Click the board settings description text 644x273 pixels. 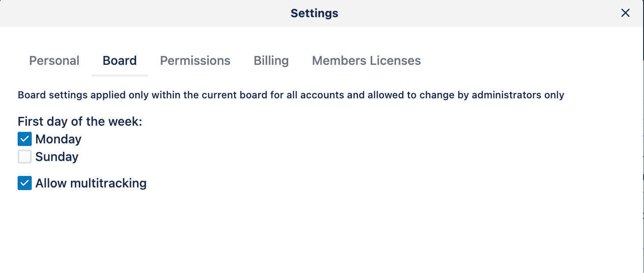click(290, 95)
